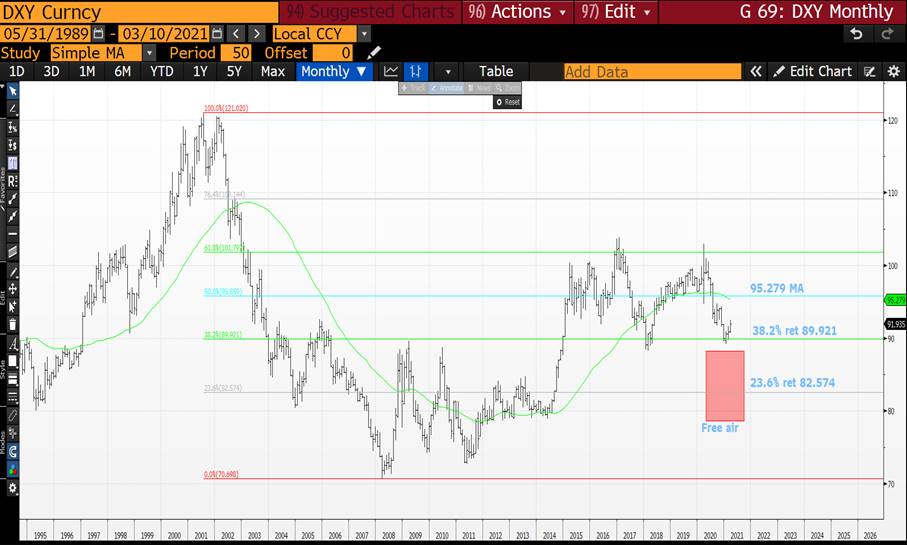Click the undo arrow icon

(x=857, y=34)
